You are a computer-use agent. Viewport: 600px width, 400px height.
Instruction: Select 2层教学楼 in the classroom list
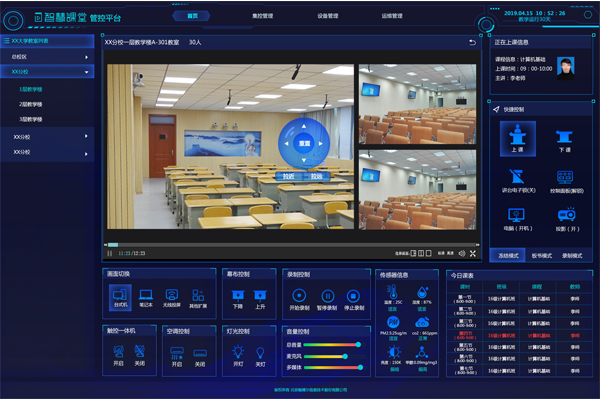(x=30, y=104)
